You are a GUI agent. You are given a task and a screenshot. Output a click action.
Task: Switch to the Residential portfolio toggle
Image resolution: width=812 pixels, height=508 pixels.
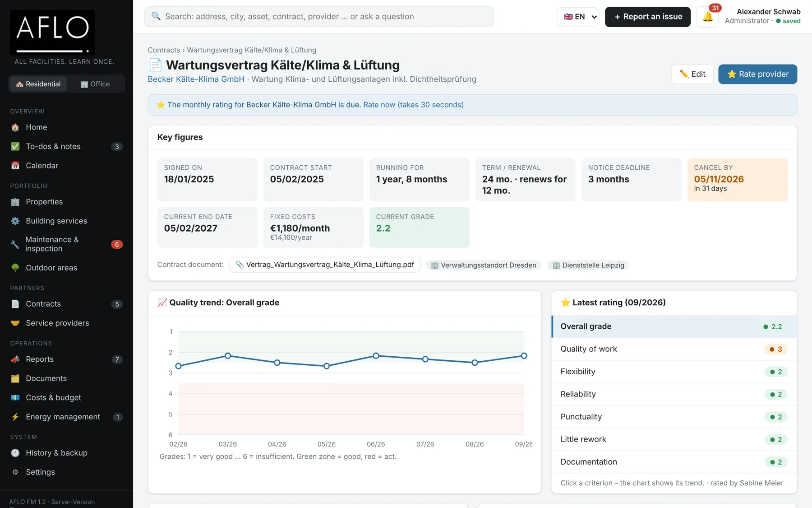[38, 84]
